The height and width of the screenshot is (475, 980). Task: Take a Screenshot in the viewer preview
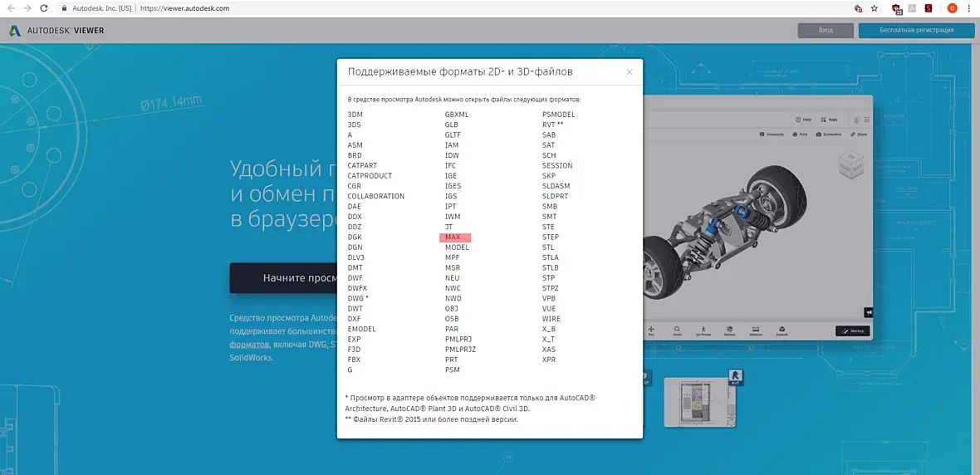[x=829, y=135]
